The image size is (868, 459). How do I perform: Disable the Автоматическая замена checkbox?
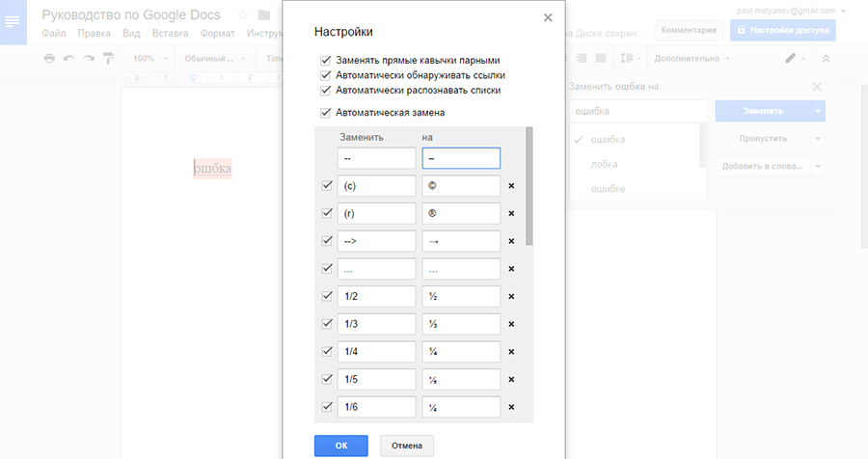click(x=326, y=113)
